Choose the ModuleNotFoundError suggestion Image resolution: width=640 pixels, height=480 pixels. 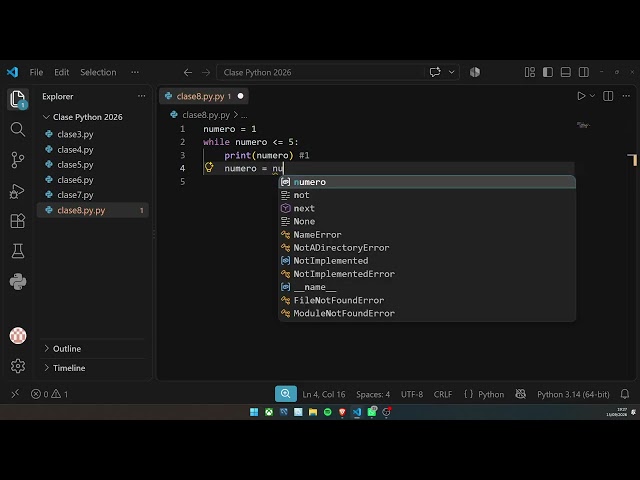[x=427, y=313]
